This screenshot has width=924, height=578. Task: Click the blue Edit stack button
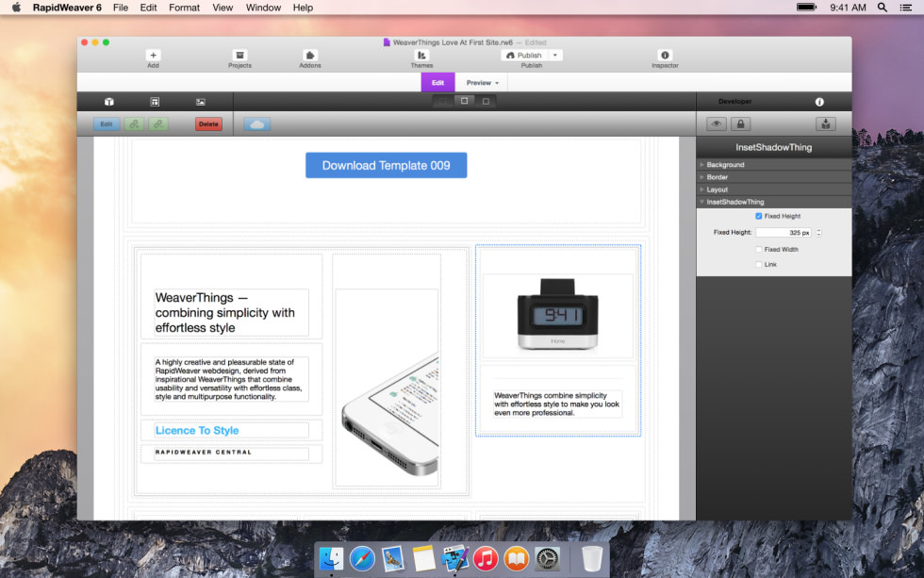[107, 124]
